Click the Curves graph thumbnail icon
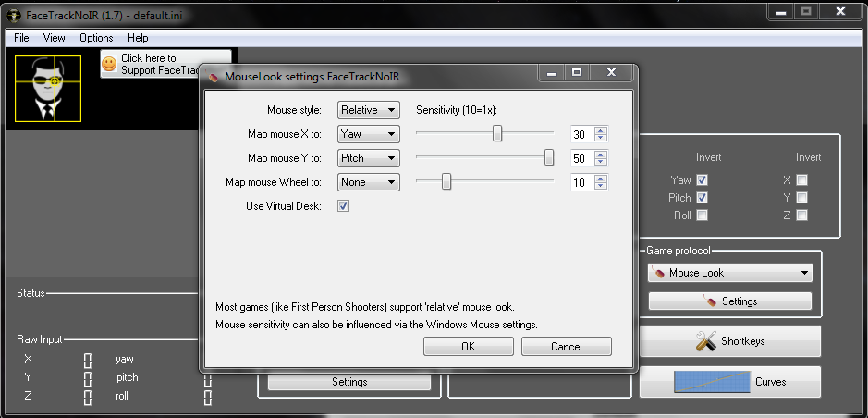This screenshot has height=418, width=868. 713,381
